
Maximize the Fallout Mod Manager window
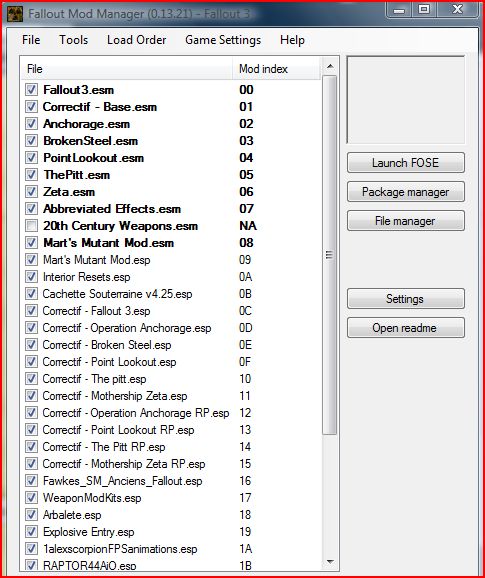pos(424,10)
